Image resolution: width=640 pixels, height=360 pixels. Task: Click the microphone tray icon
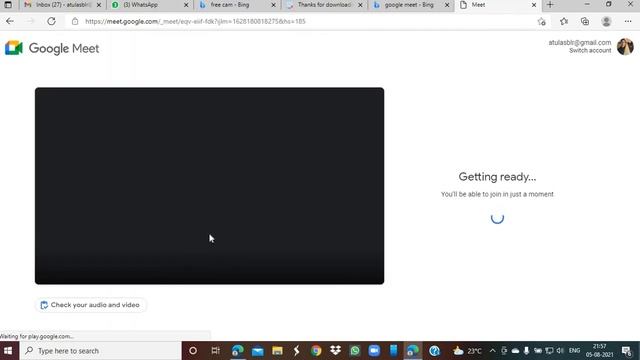point(527,351)
